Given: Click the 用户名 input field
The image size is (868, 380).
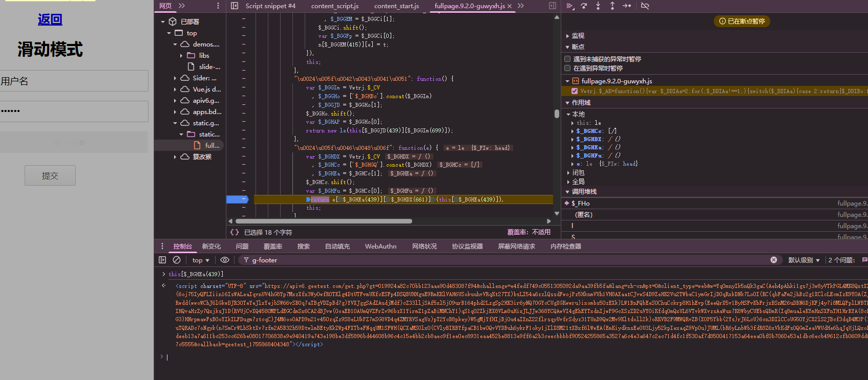Looking at the screenshot, I should pyautogui.click(x=74, y=81).
